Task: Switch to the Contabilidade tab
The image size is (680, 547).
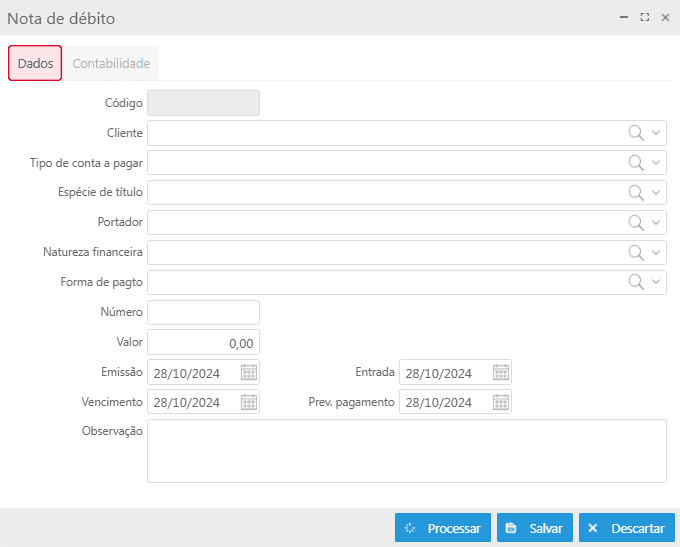Action: tap(111, 63)
